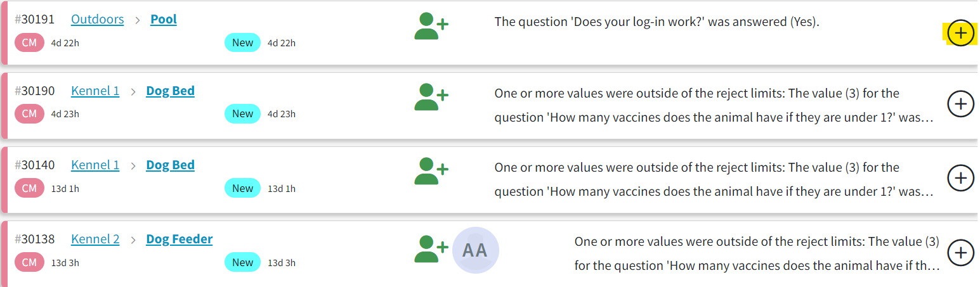Click the log-in question description text

click(657, 22)
